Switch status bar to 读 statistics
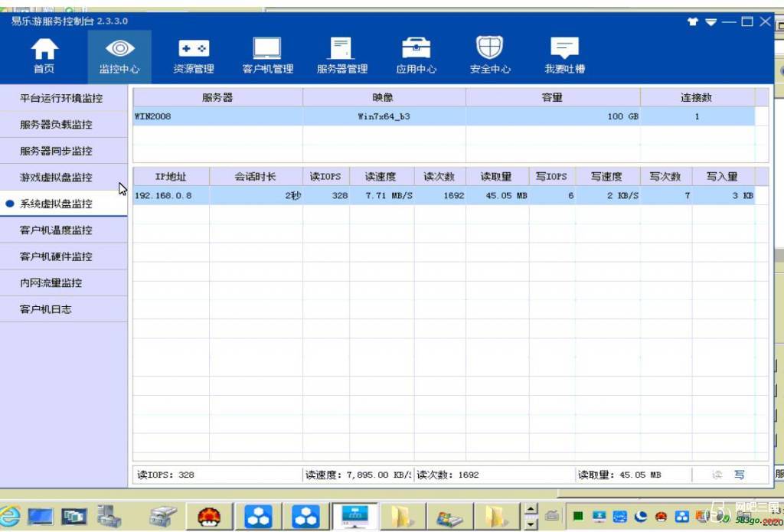This screenshot has height=532, width=784. (x=717, y=475)
